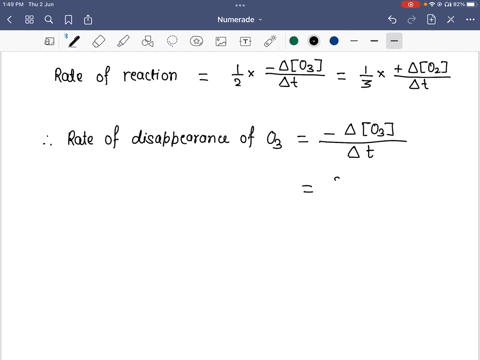This screenshot has height=360, width=480.
Task: Tap the handwritten 'Rate of reaction' text
Action: 116,75
